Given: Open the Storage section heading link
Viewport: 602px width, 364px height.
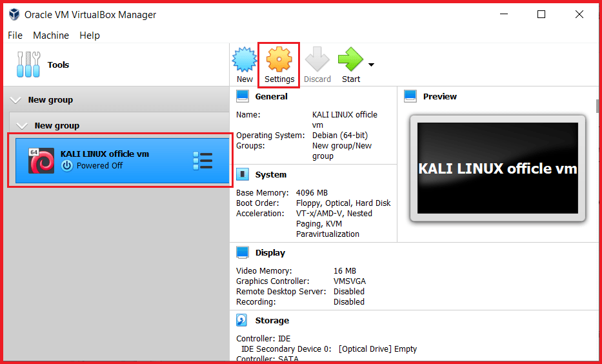Looking at the screenshot, I should click(x=272, y=320).
